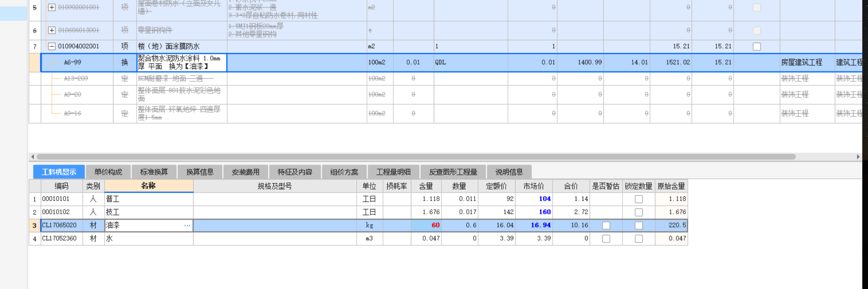
Task: Select the blue 104 market price cell
Action: pos(533,199)
